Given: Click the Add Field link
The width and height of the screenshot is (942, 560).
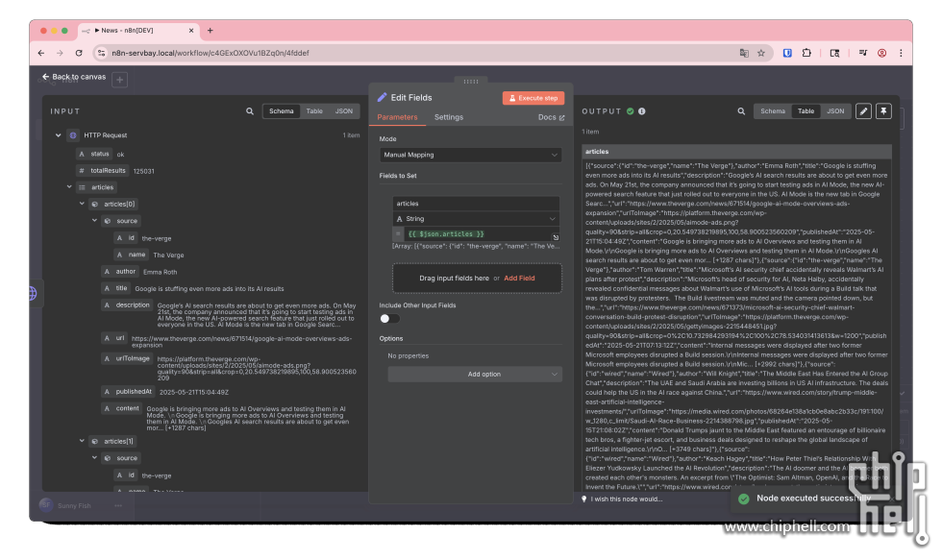Looking at the screenshot, I should [x=519, y=278].
